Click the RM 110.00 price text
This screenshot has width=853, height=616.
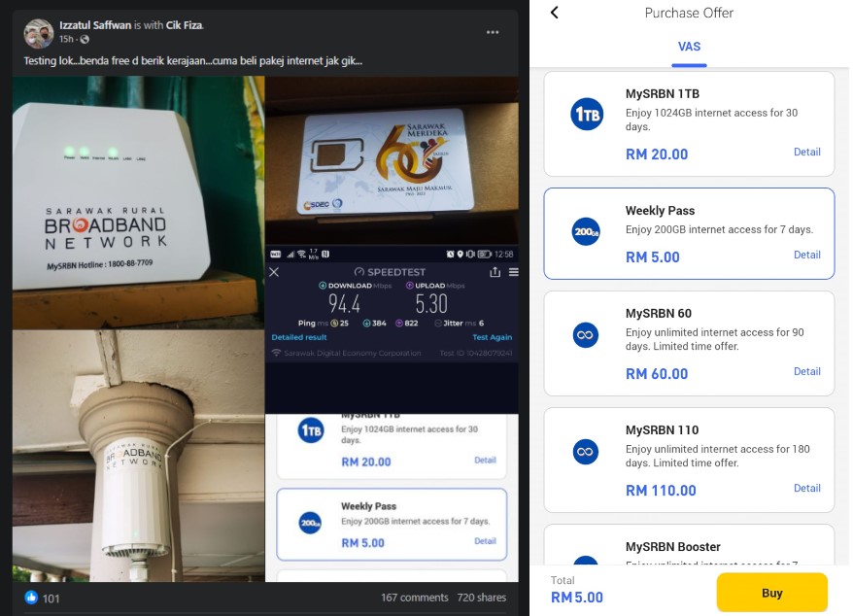tap(661, 491)
